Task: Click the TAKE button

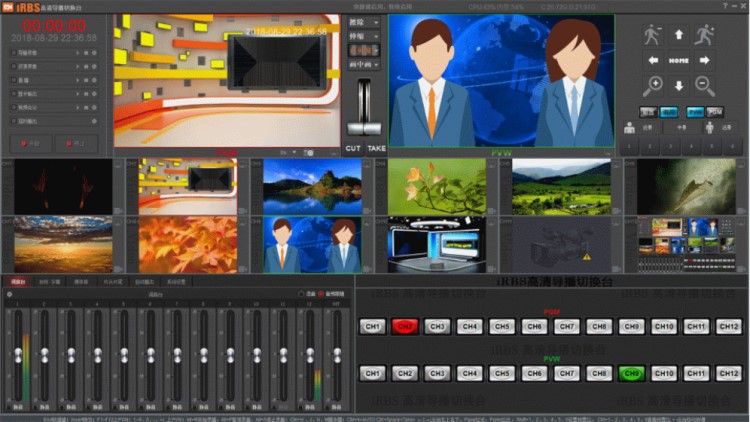Action: 376,147
